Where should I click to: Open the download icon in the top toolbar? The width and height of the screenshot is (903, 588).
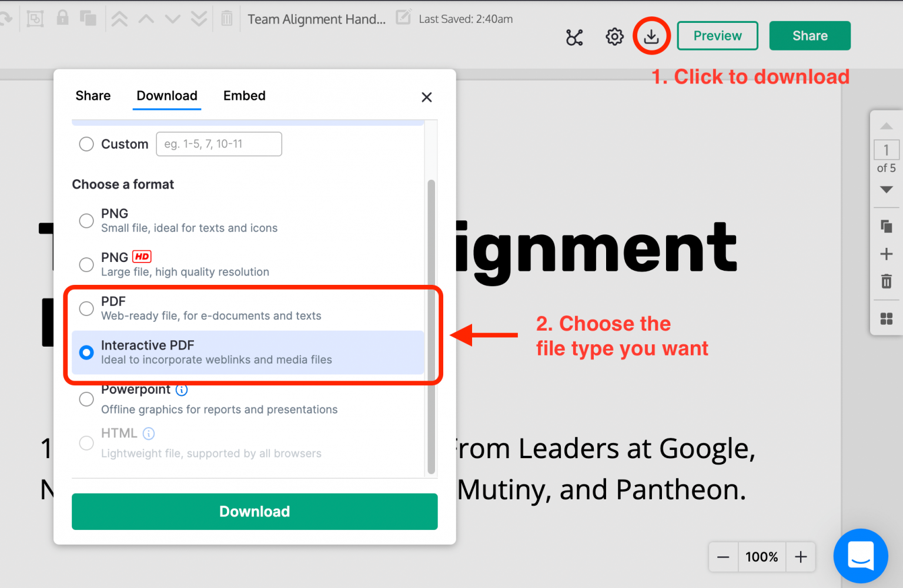pos(651,36)
